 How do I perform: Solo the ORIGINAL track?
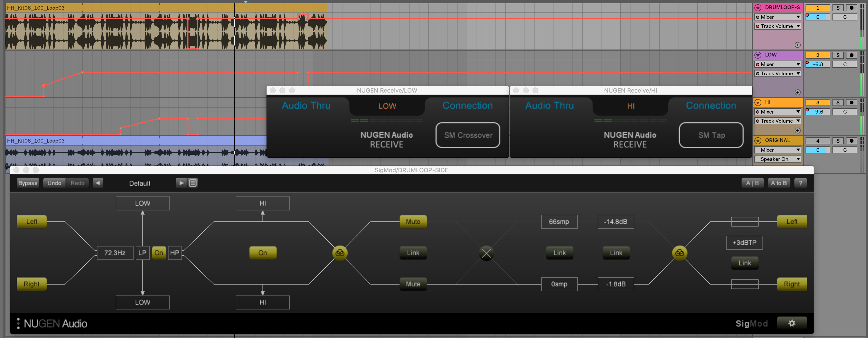coord(838,141)
